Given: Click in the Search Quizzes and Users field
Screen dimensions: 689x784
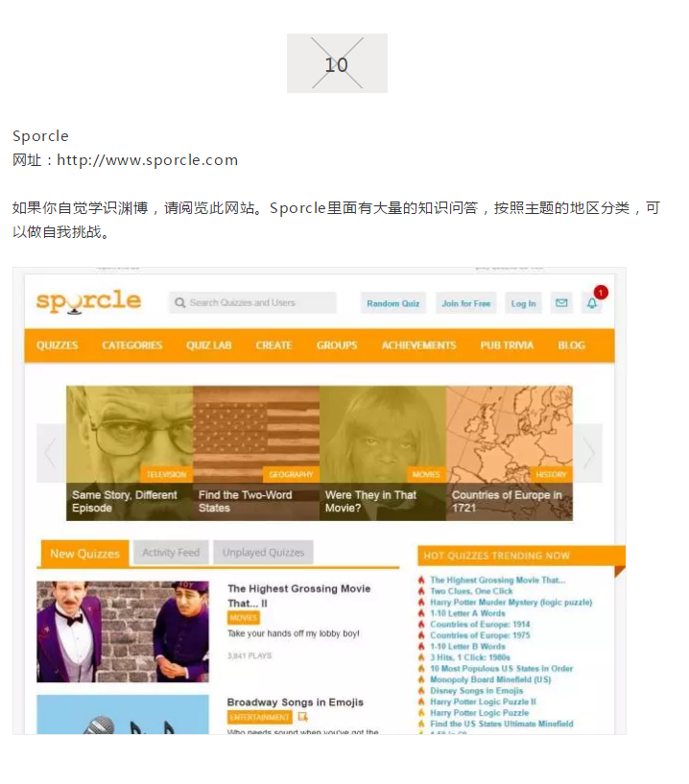Looking at the screenshot, I should tap(252, 303).
